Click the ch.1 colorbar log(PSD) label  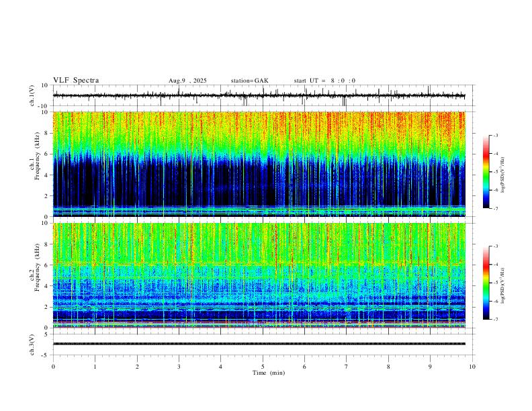[504, 175]
